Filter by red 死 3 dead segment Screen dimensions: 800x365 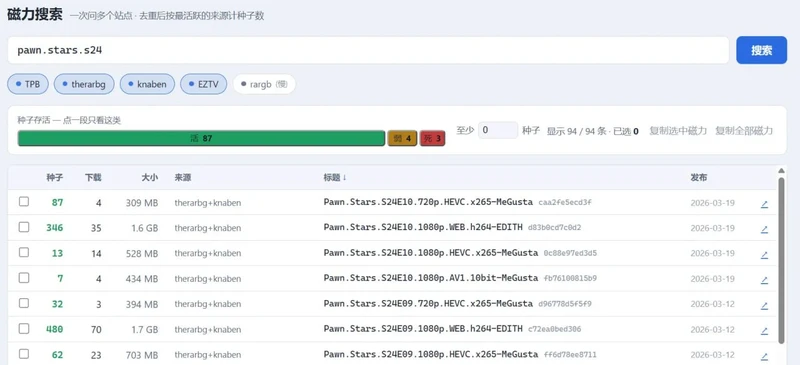tap(433, 138)
